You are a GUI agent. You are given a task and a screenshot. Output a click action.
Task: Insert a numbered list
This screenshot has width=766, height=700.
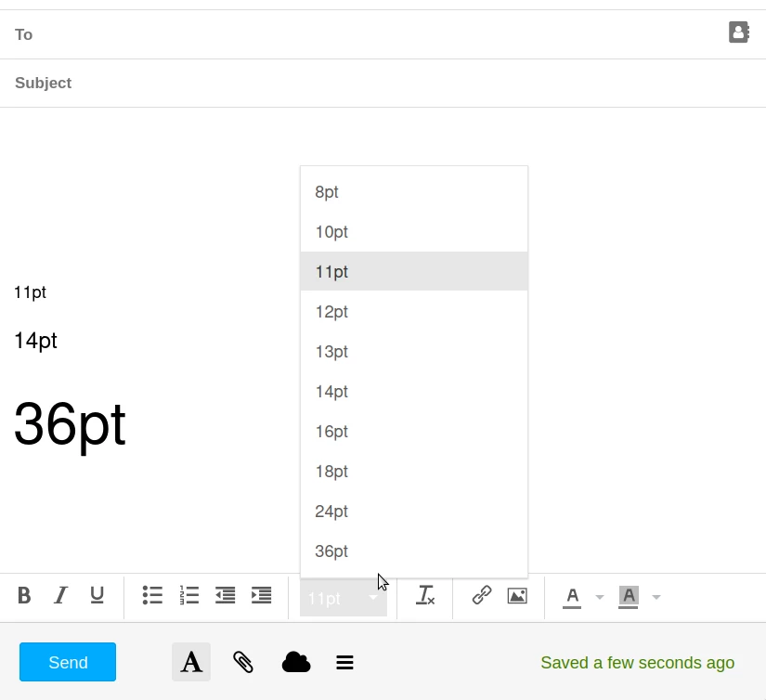(189, 596)
